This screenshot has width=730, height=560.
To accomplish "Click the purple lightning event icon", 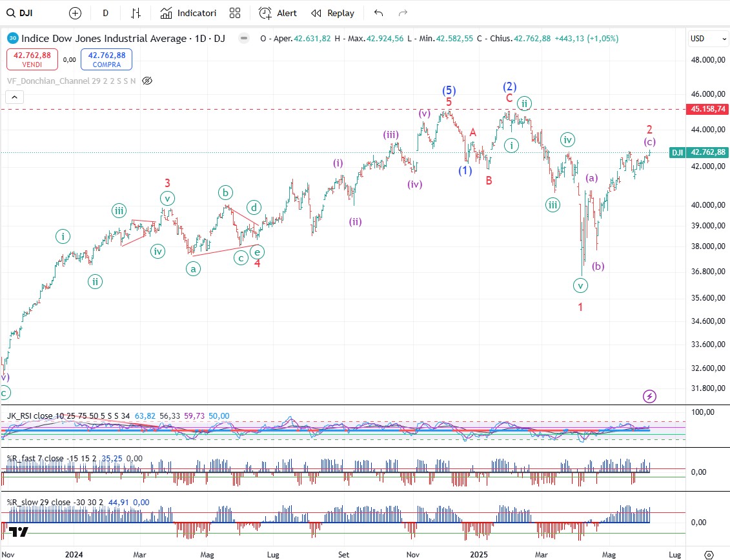I will [649, 396].
